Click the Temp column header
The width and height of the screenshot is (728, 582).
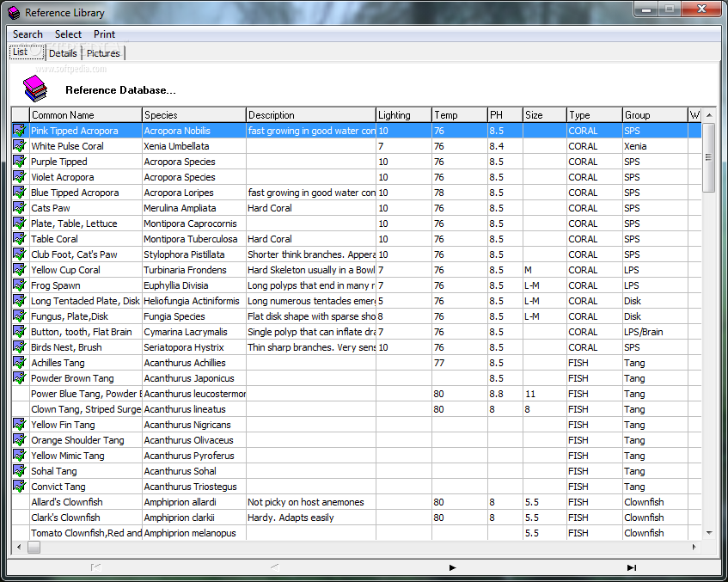[460, 114]
